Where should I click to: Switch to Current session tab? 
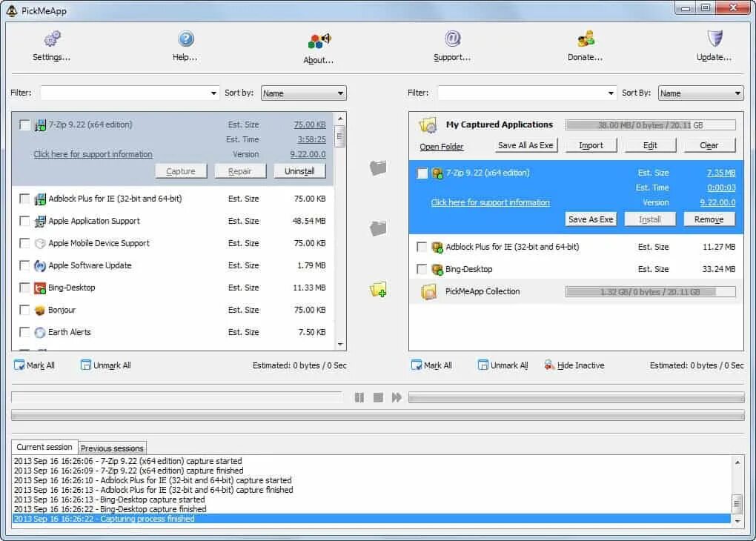click(x=44, y=447)
